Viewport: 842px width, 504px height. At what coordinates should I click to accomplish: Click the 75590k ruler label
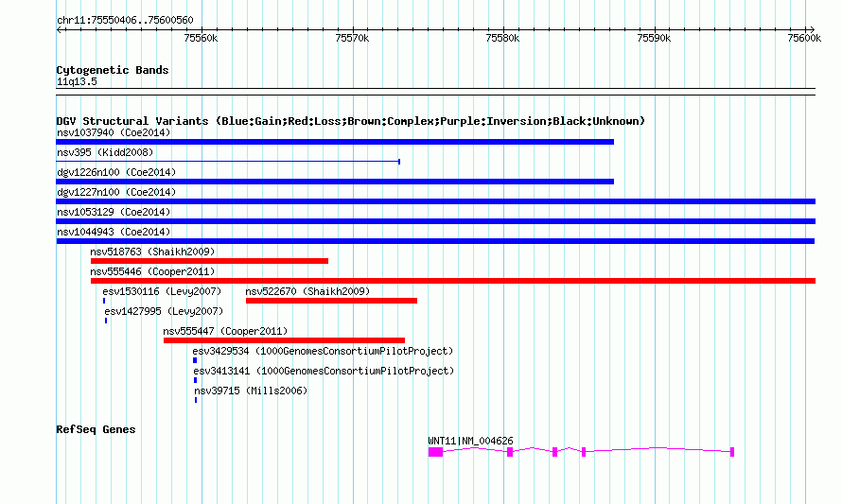pos(654,38)
